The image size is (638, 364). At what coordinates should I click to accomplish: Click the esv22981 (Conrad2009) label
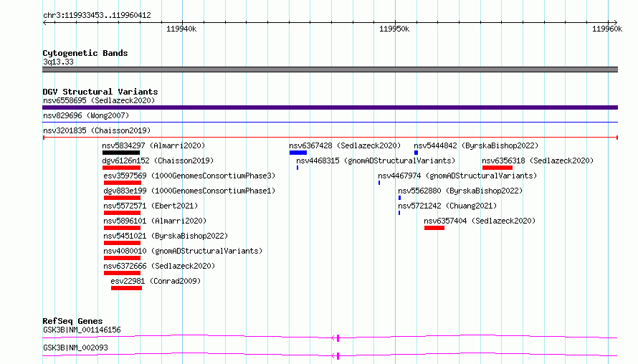pos(156,281)
